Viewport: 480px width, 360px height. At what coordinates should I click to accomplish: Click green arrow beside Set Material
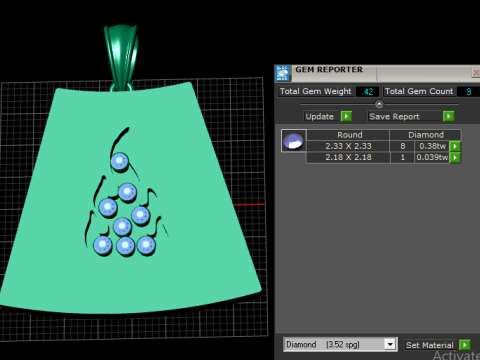point(464,345)
